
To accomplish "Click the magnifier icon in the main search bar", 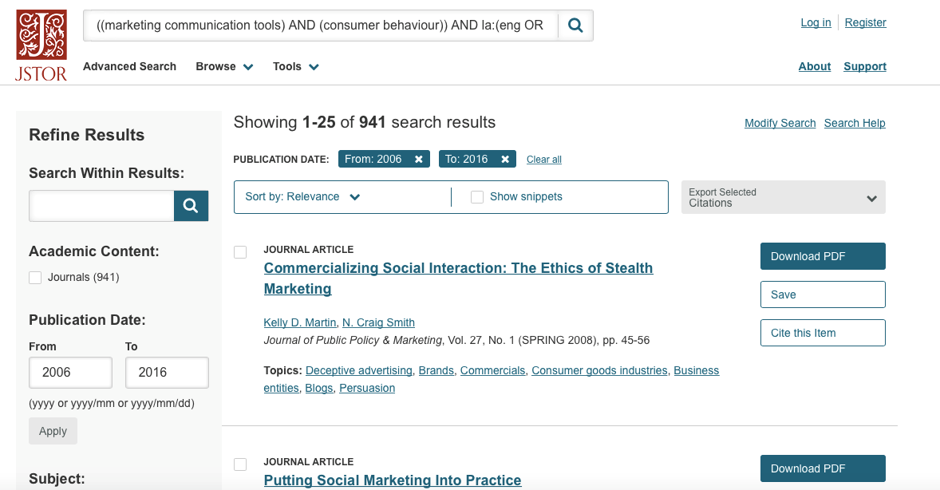I will pyautogui.click(x=576, y=25).
